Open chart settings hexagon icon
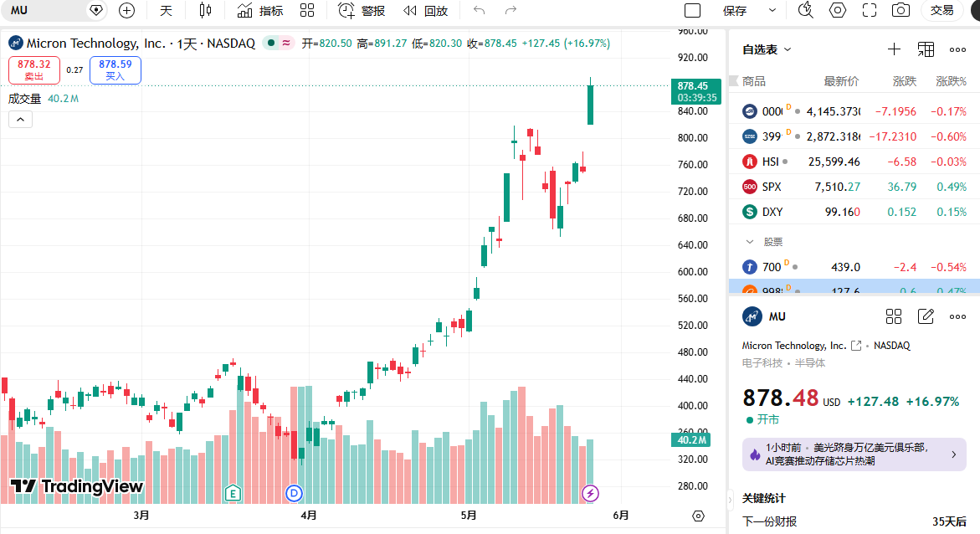The height and width of the screenshot is (534, 980). point(838,10)
